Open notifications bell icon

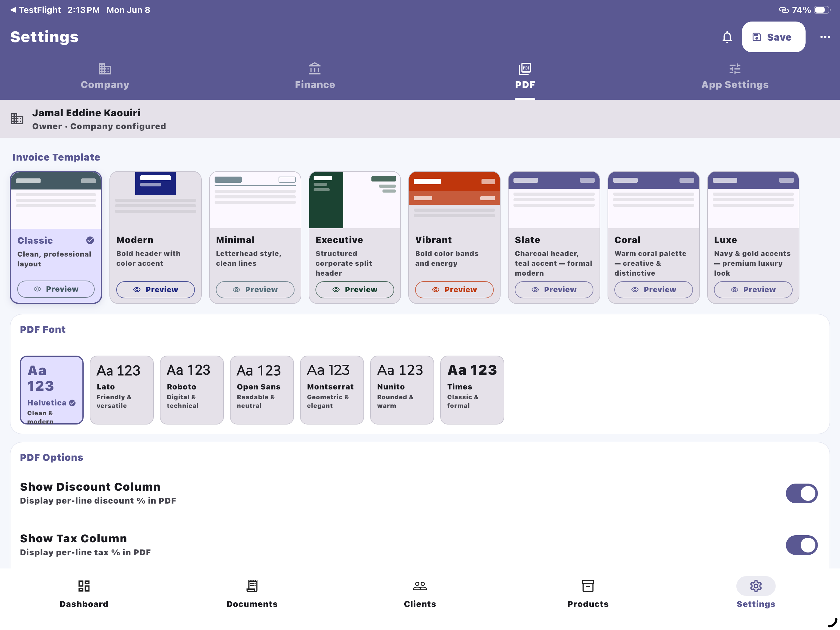pyautogui.click(x=727, y=37)
